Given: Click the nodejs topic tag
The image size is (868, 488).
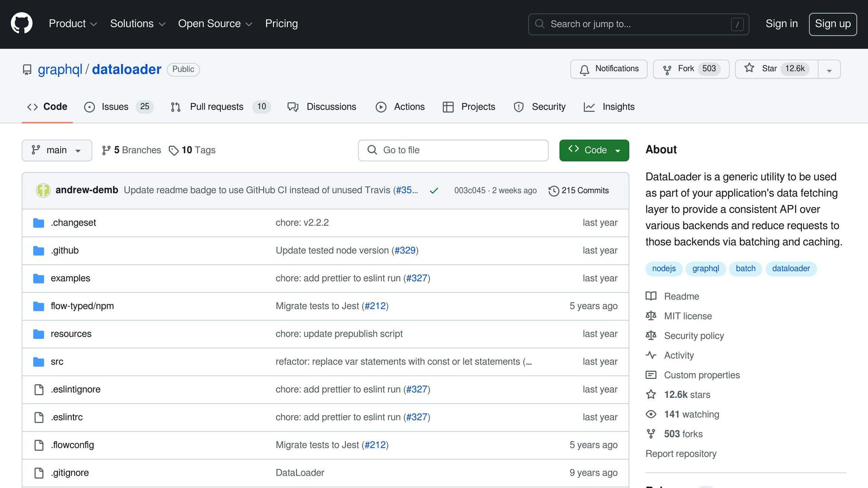Looking at the screenshot, I should click(x=664, y=269).
